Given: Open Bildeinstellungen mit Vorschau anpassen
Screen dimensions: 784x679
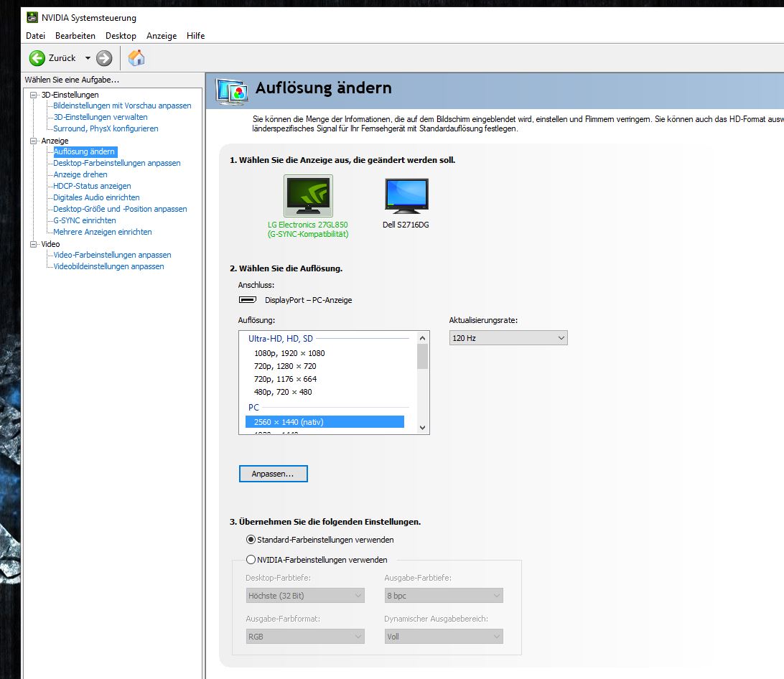Looking at the screenshot, I should 122,106.
